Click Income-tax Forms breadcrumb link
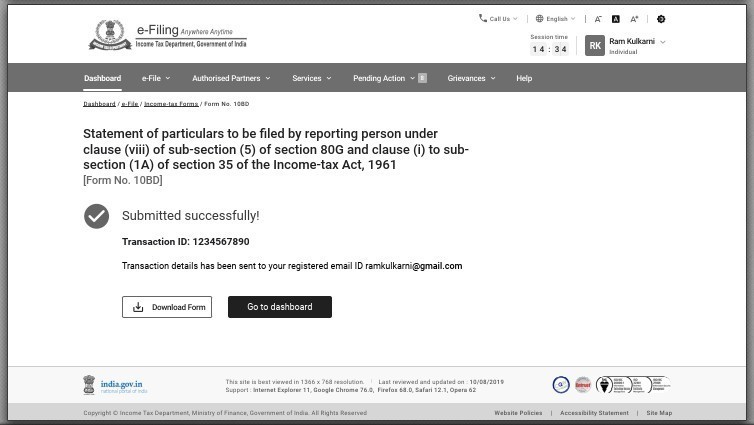Screen dimensions: 754x425 click(x=171, y=104)
